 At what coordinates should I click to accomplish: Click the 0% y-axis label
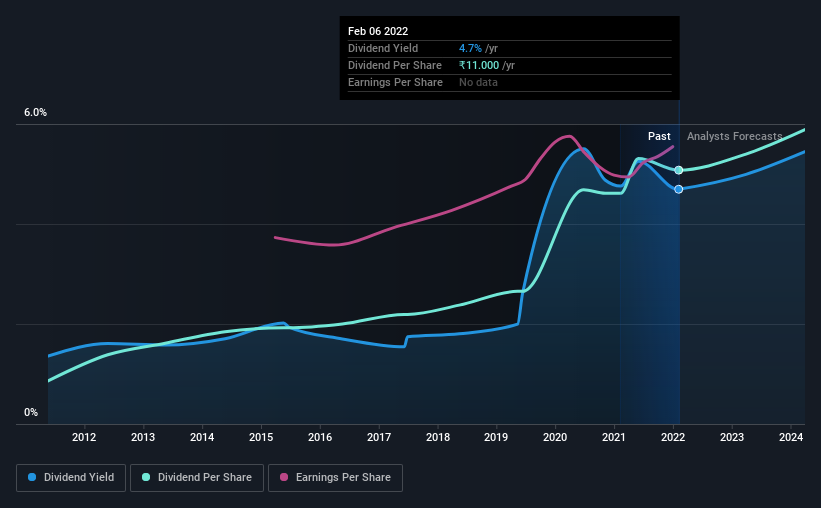(31, 413)
